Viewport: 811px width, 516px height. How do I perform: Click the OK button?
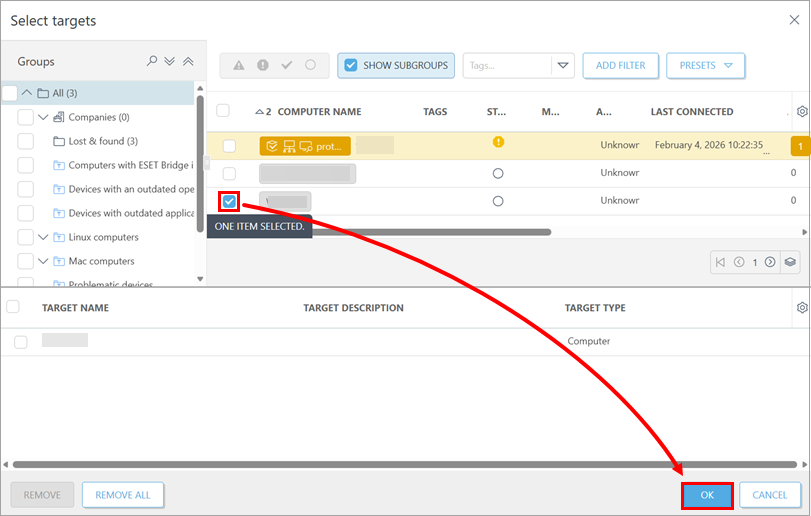pyautogui.click(x=707, y=495)
